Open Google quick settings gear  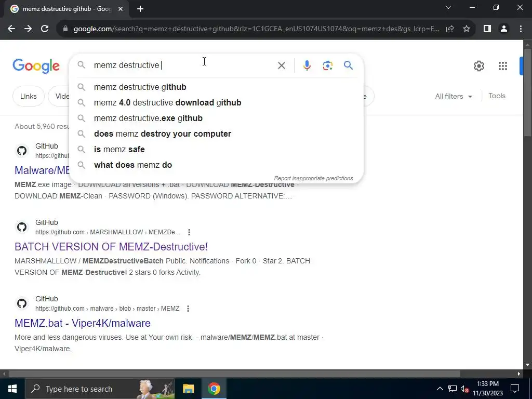click(478, 66)
